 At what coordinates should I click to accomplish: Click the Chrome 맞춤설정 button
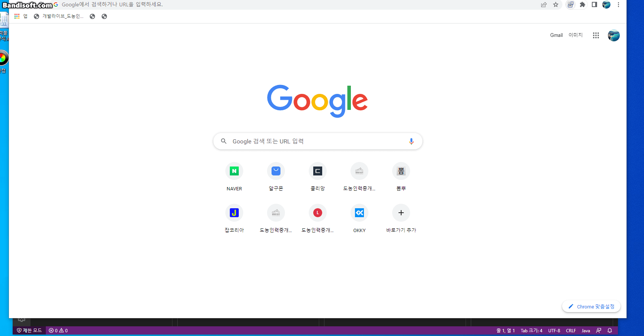pos(591,307)
